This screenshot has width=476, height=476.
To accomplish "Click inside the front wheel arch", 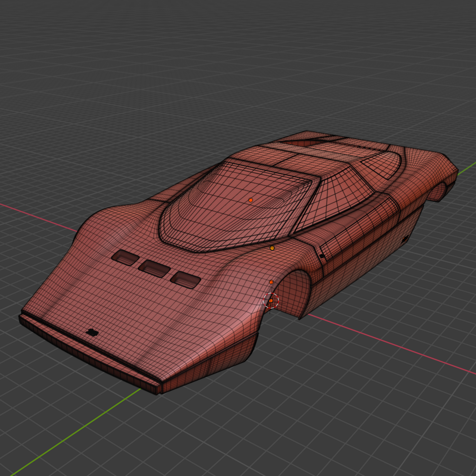I will (x=293, y=293).
